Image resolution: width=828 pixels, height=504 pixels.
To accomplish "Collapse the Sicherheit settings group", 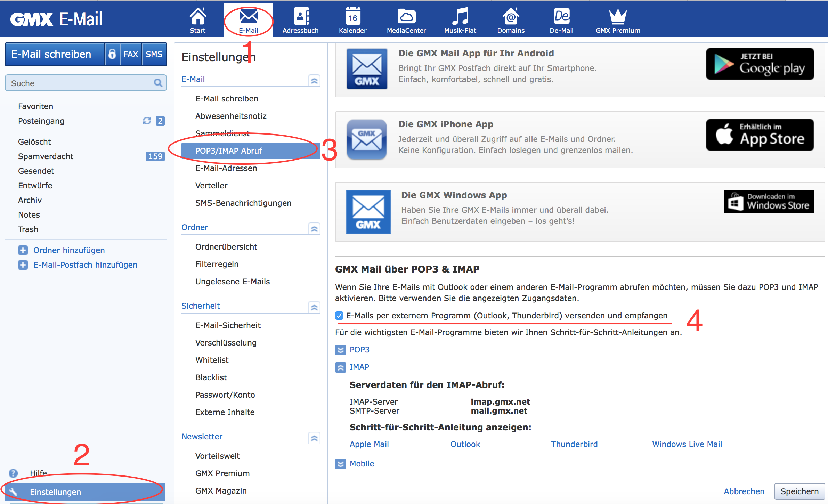I will [x=314, y=307].
